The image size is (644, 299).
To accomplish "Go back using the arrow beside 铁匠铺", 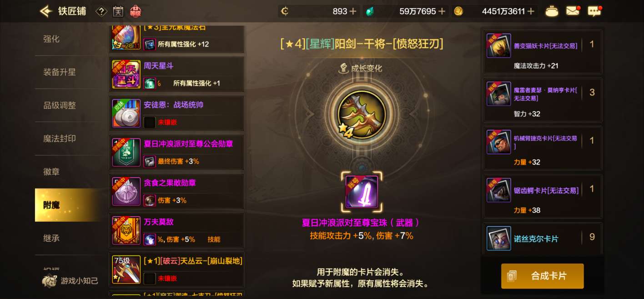I will (x=46, y=11).
